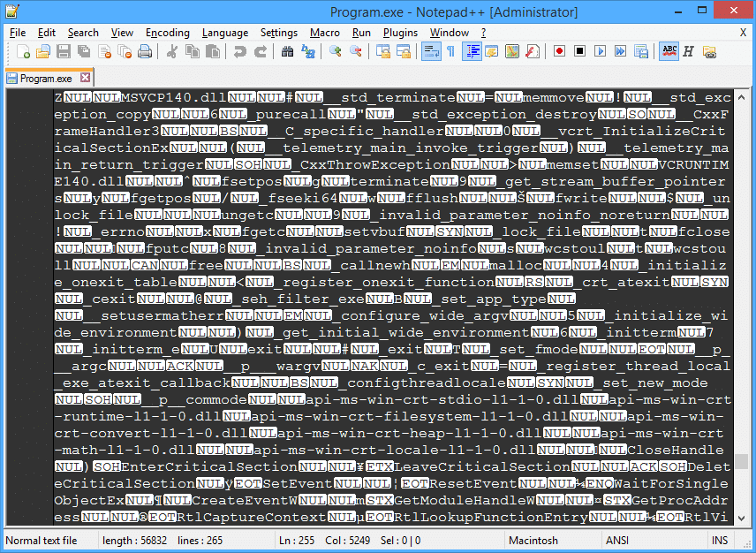Click the Redo arrow icon
Screen dimensions: 756x553
(261, 51)
